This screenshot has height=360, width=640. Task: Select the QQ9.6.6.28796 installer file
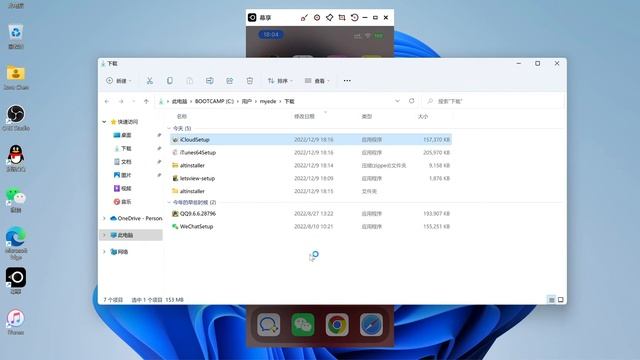[x=311, y=213]
